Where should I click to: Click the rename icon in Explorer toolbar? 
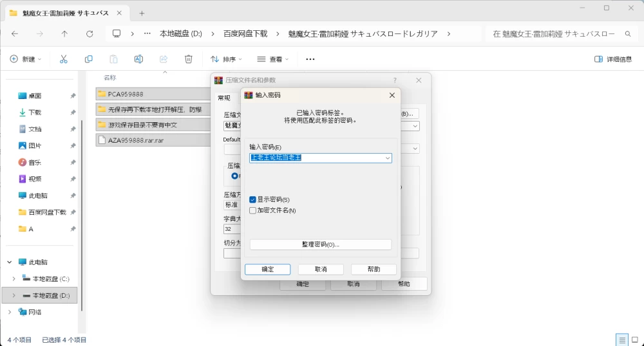point(138,59)
